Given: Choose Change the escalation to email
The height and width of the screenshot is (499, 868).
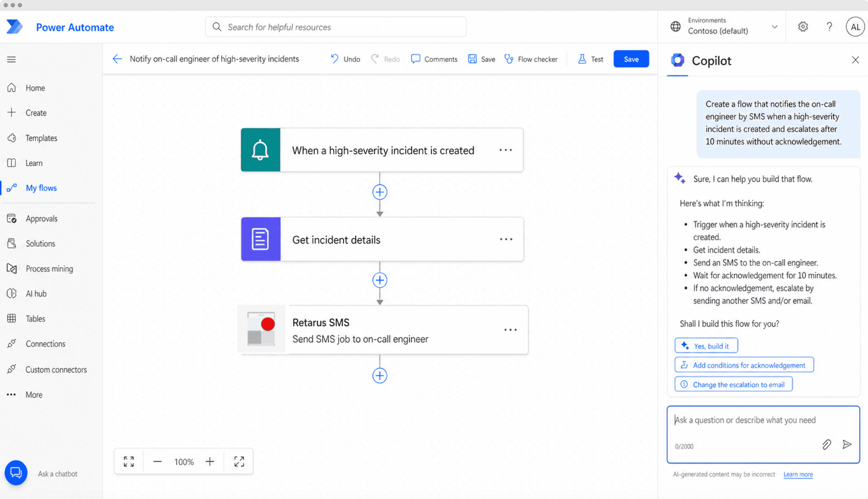Looking at the screenshot, I should (x=733, y=384).
